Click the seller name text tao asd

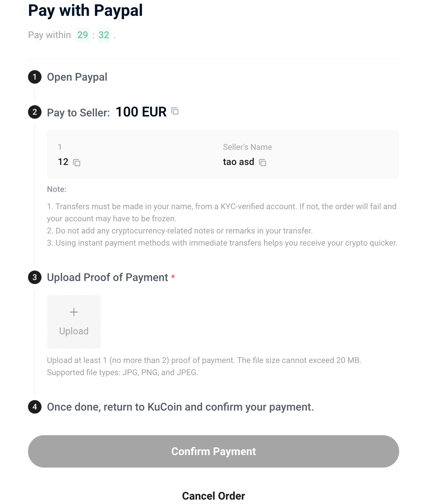[239, 162]
